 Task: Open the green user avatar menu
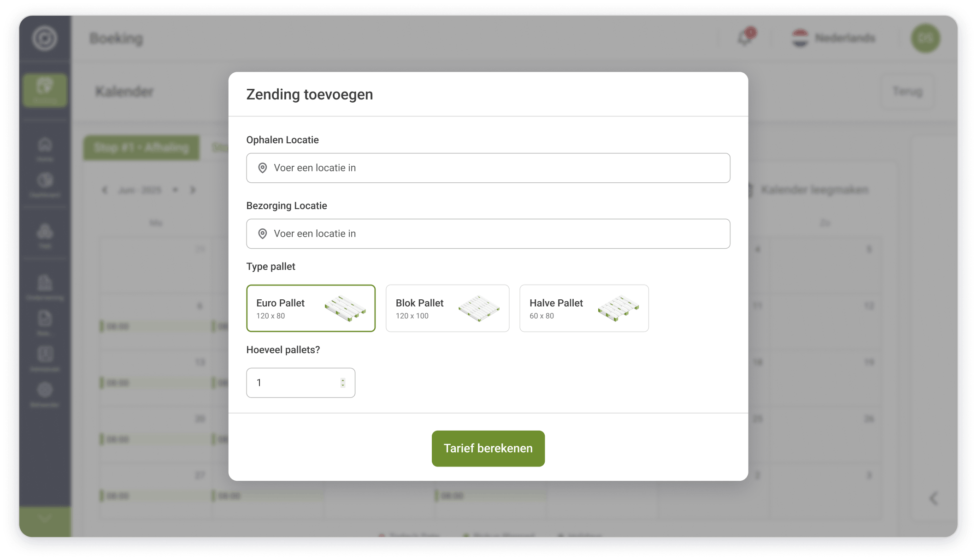point(925,38)
